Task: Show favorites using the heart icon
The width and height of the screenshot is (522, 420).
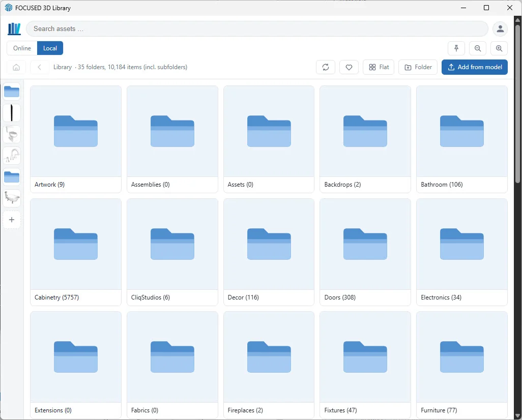Action: (349, 67)
